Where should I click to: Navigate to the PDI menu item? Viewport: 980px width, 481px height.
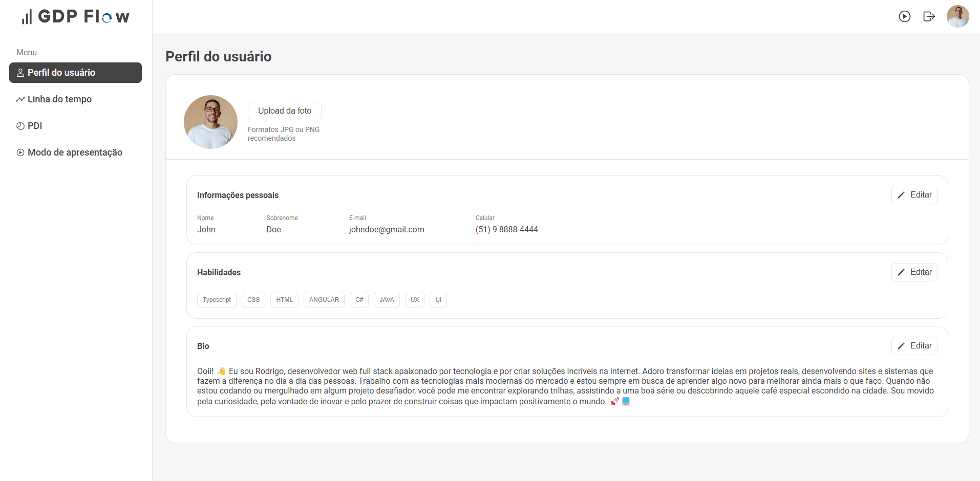tap(35, 125)
